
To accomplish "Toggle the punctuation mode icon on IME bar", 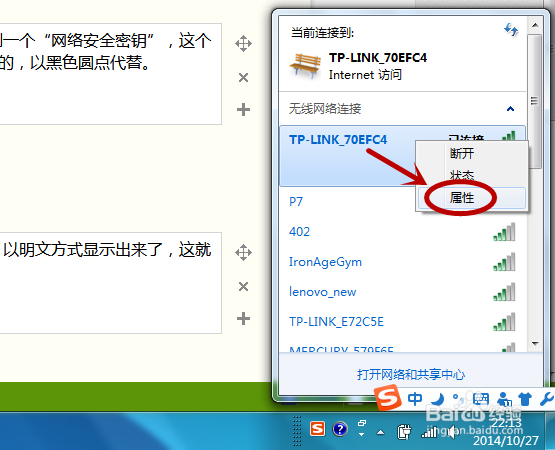I will 459,399.
